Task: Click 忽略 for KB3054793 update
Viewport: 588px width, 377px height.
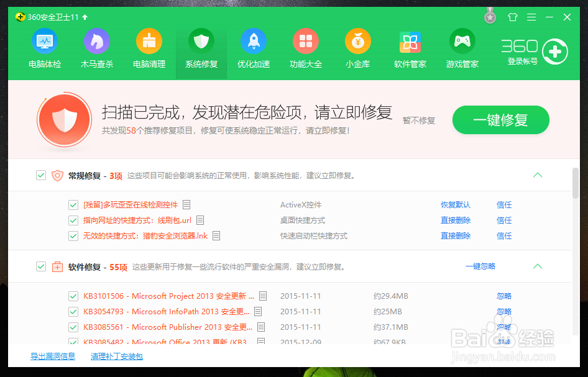Action: (x=504, y=311)
